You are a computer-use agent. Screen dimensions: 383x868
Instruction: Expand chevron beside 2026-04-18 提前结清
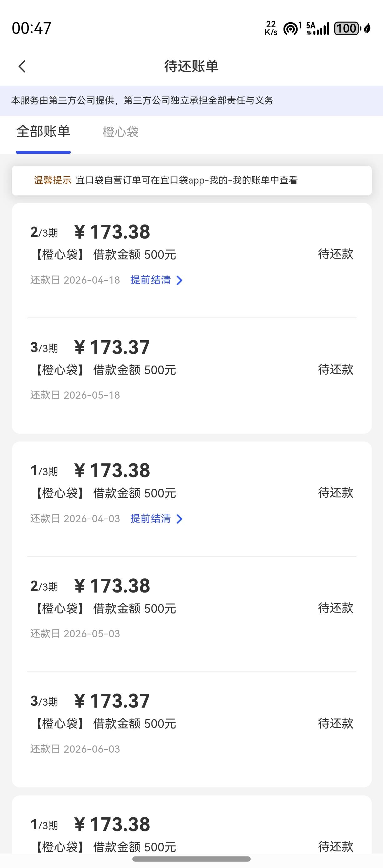point(180,280)
